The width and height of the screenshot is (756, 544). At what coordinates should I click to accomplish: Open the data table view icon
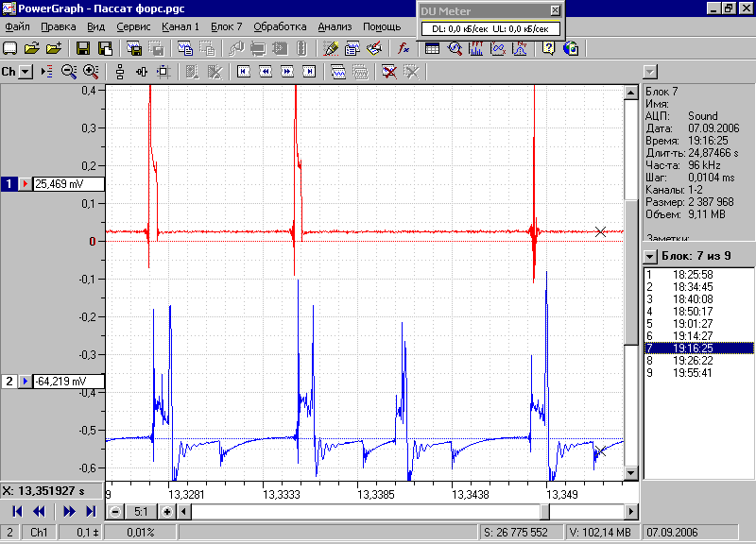point(432,48)
